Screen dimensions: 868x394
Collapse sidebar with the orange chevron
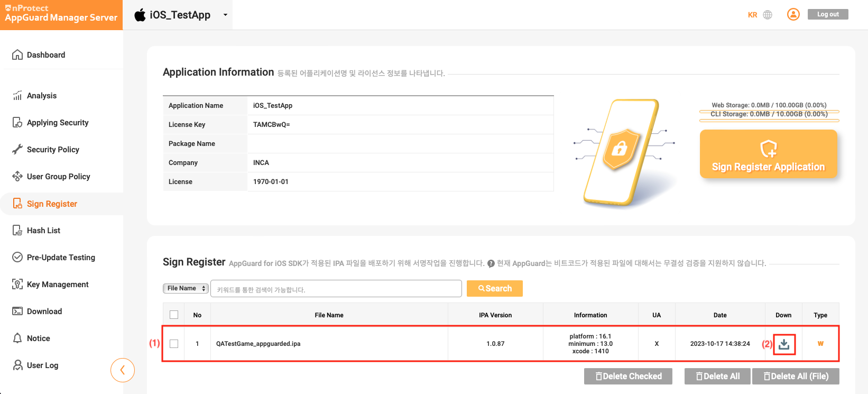(x=123, y=370)
